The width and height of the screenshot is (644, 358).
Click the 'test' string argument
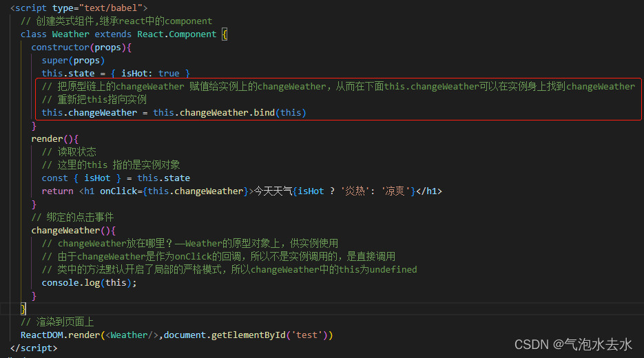[x=307, y=335]
